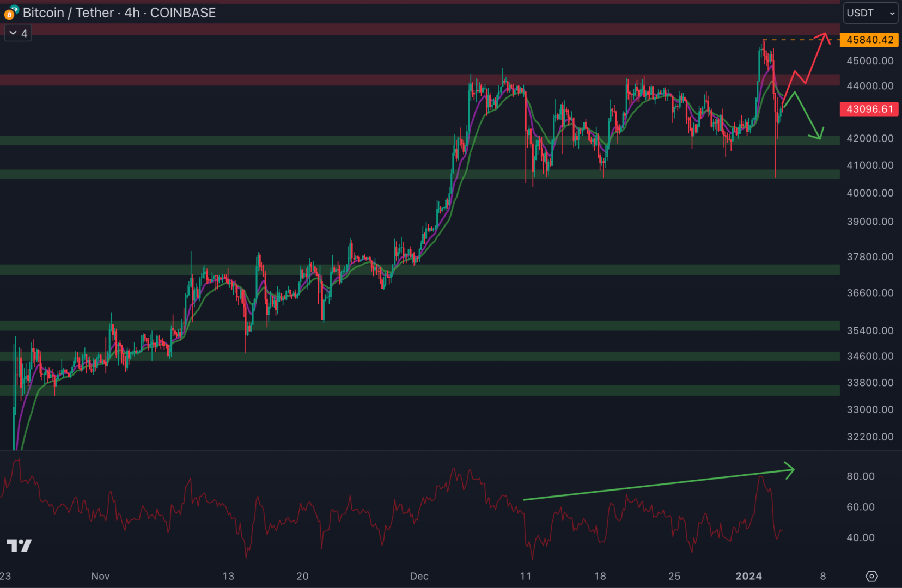Click the Nov date label

tap(100, 576)
